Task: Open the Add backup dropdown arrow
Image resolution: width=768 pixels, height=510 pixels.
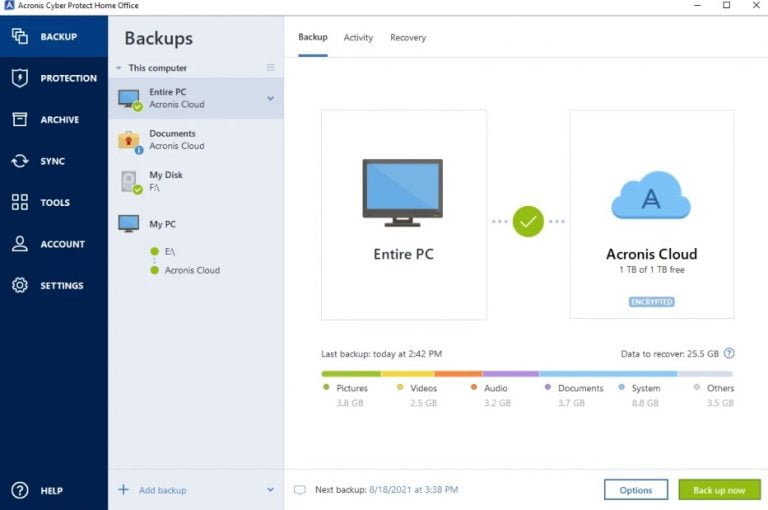Action: (x=270, y=489)
